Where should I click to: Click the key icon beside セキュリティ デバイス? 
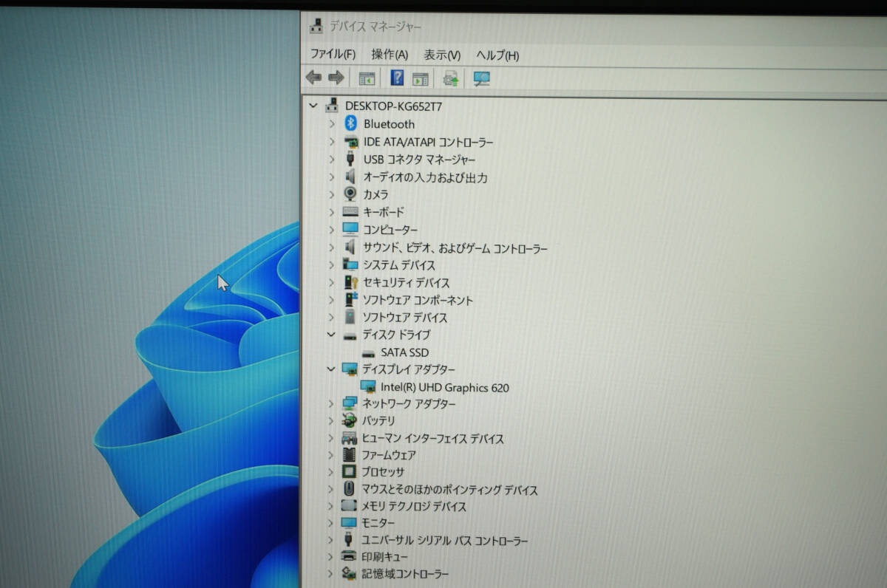coord(350,282)
